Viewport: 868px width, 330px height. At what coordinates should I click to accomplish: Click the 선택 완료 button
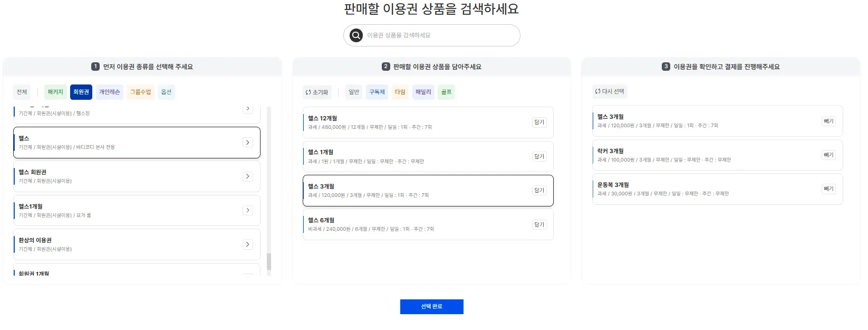tap(431, 307)
